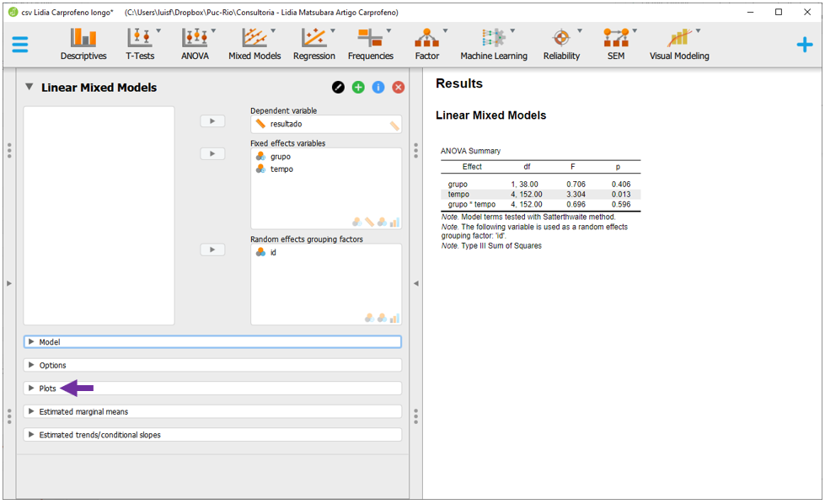Expand the Plots section

[47, 389]
